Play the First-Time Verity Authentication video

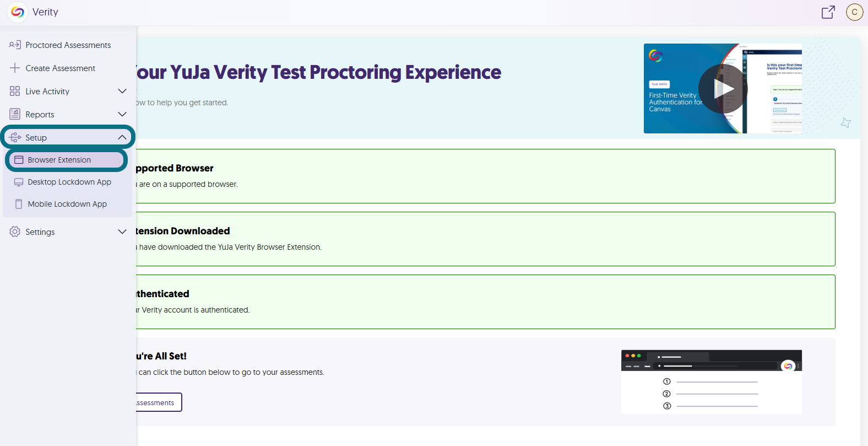tap(723, 89)
